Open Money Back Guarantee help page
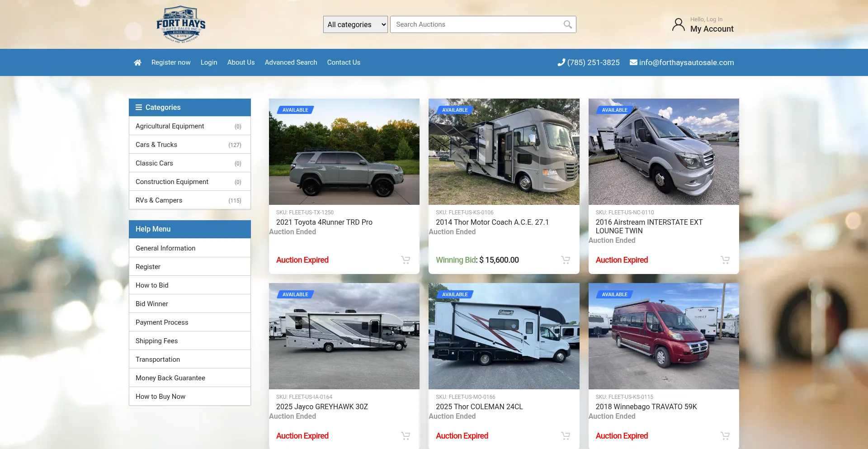868x449 pixels. 190,378
